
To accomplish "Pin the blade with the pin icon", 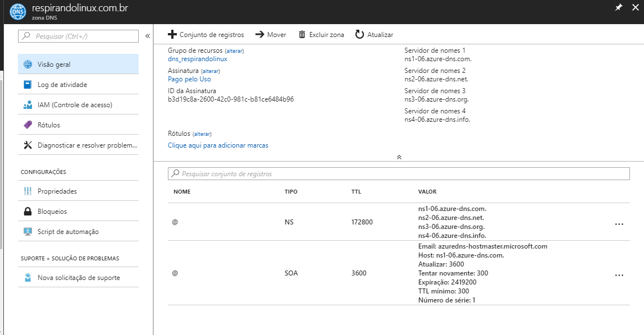I will pyautogui.click(x=619, y=7).
